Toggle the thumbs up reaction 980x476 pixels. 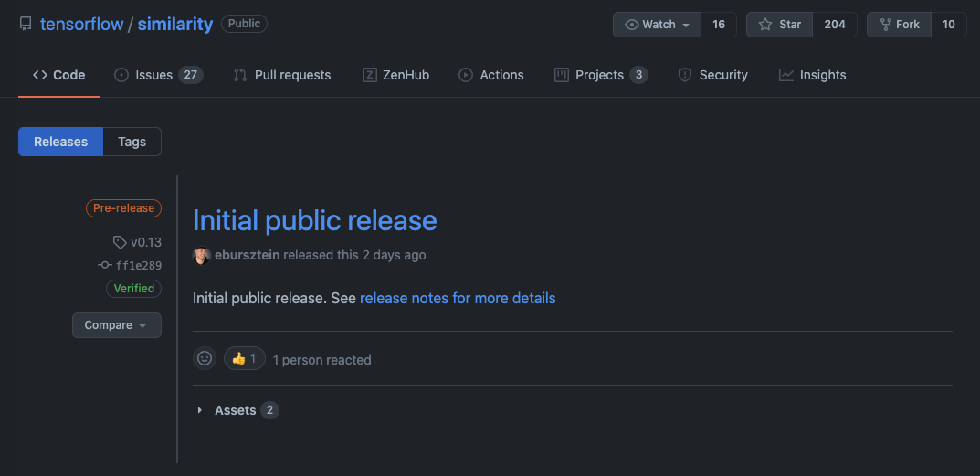pyautogui.click(x=245, y=358)
